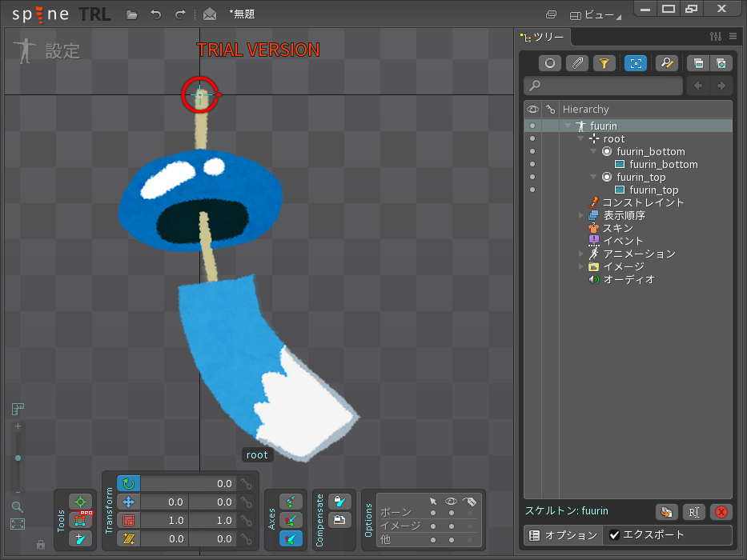Select the Rotate transform tool
The image size is (747, 560).
pyautogui.click(x=128, y=483)
